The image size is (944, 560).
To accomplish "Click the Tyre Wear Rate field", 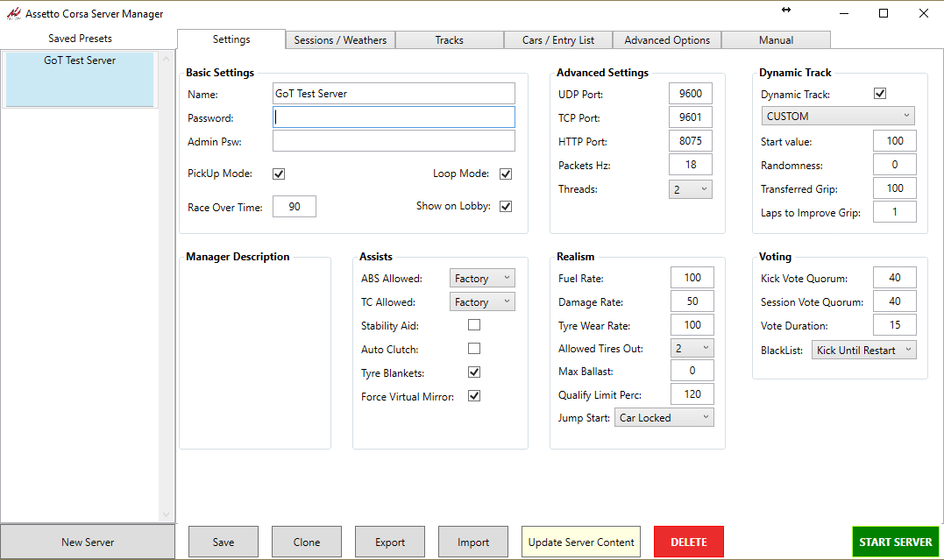I will [692, 324].
